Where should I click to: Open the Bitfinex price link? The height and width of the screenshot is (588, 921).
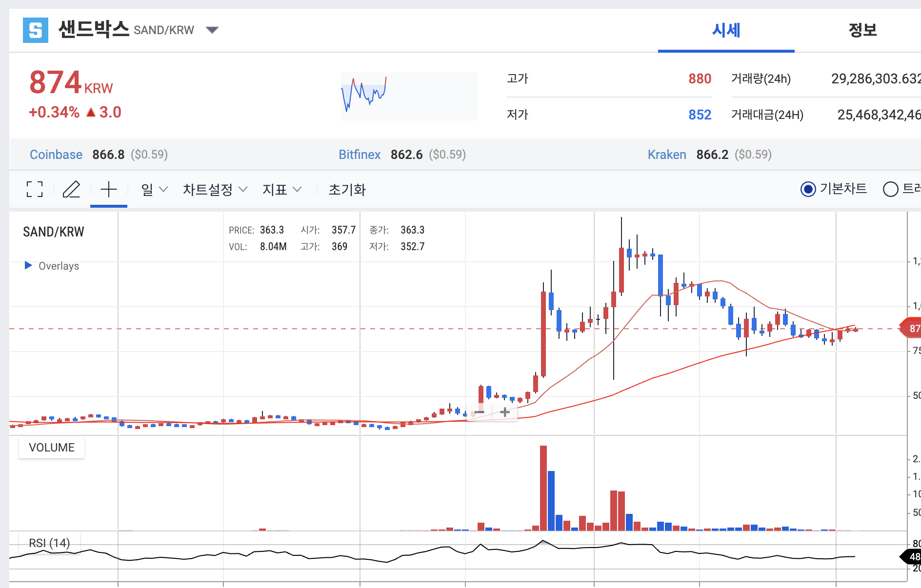pos(360,155)
